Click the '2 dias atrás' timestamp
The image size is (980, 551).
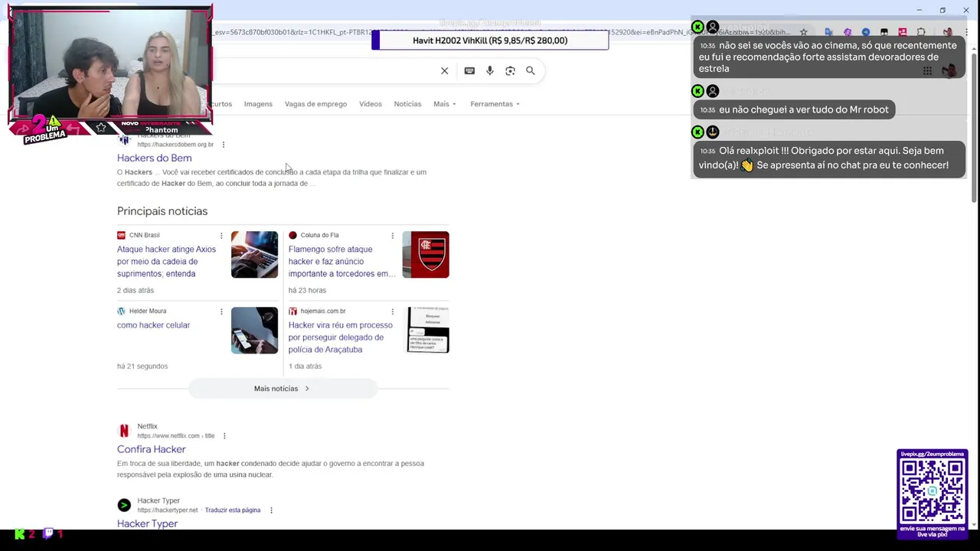(136, 290)
